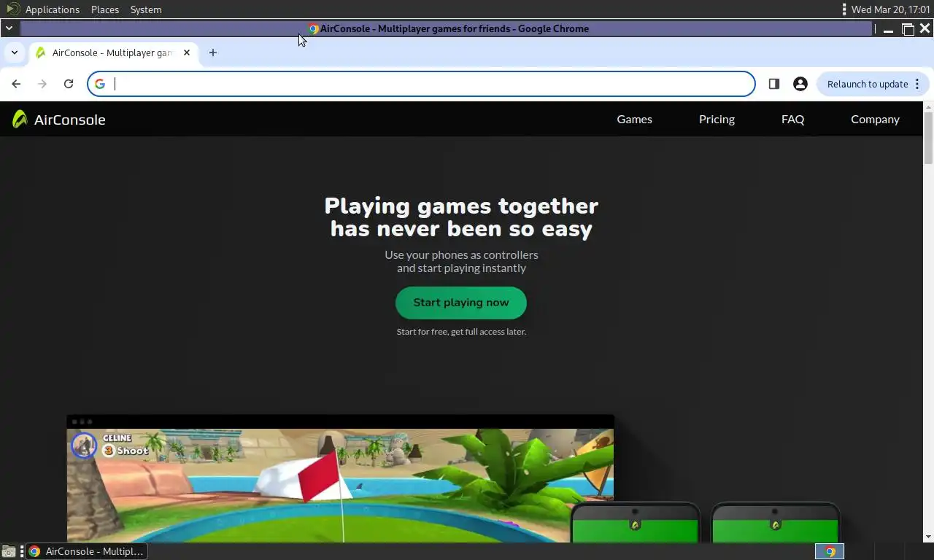Go back with the browser back arrow
This screenshot has height=560, width=934.
pos(16,84)
